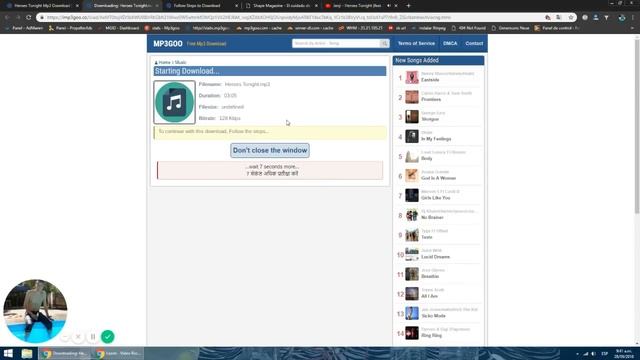Open the 'MGID - Dashboard' bookmark
Image resolution: width=640 pixels, height=360 pixels.
point(119,28)
